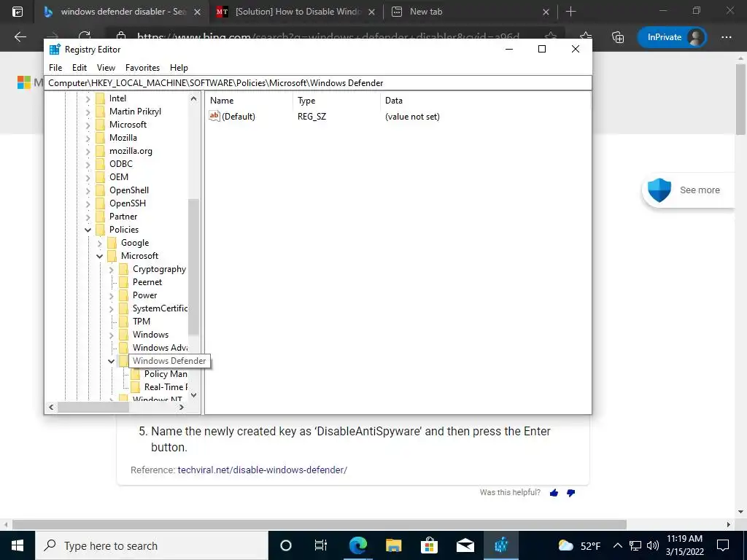
Task: Expand the Martin Prikryl key
Action: point(88,112)
